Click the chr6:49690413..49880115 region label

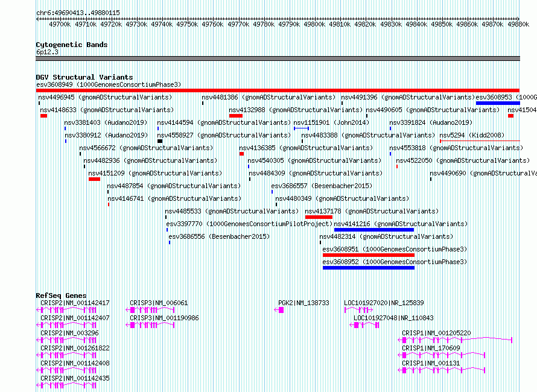[x=78, y=13]
